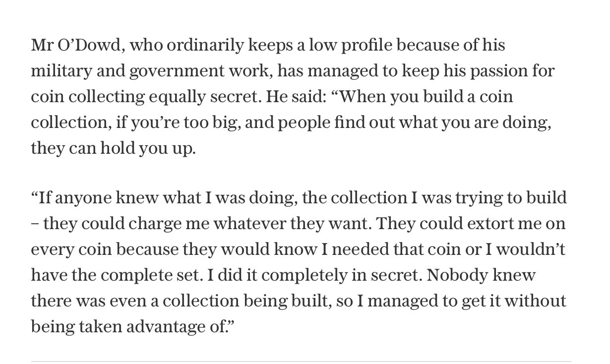
Task: Click the opening words "If anyone knew"
Action: click(92, 198)
